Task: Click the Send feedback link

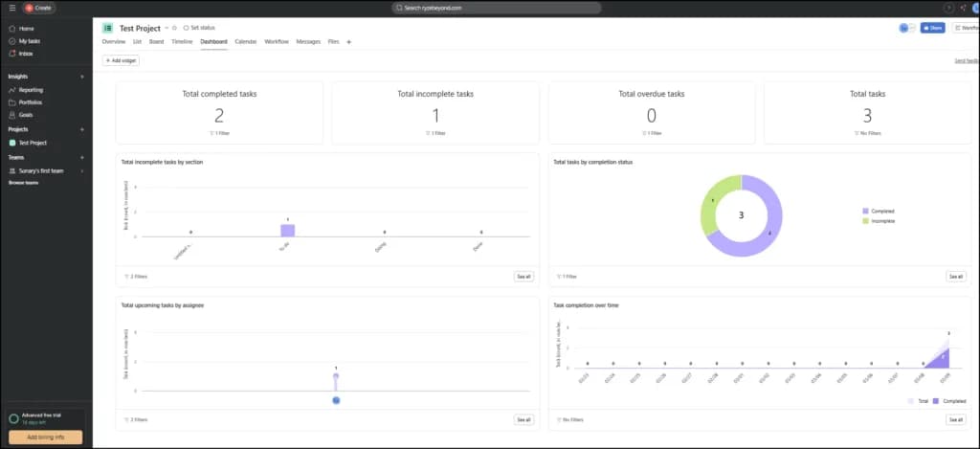Action: coord(967,60)
